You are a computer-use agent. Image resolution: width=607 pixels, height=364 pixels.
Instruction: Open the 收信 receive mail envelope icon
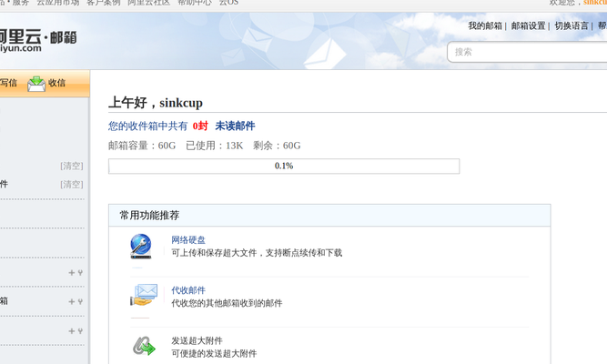tap(36, 83)
